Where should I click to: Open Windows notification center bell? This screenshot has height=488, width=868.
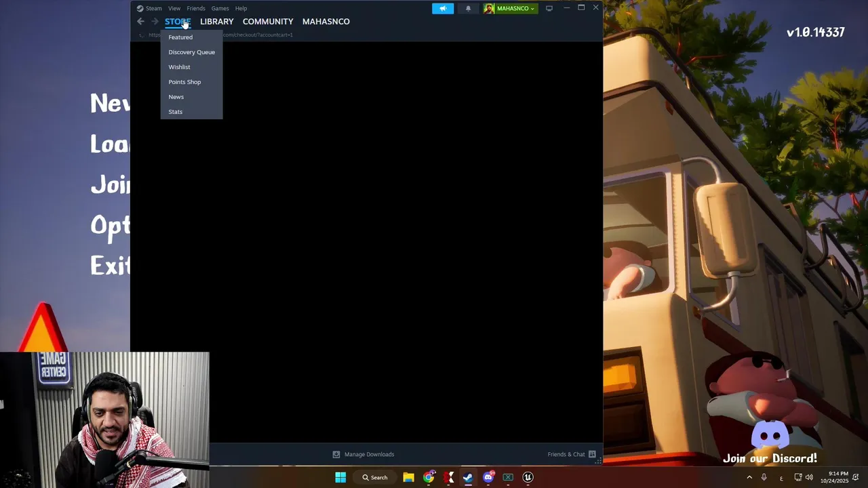[x=856, y=477]
